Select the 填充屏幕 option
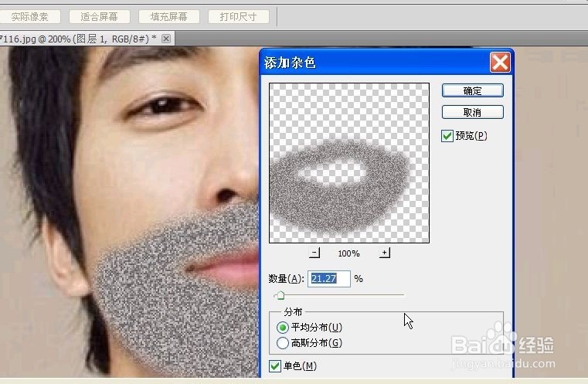 [x=169, y=16]
